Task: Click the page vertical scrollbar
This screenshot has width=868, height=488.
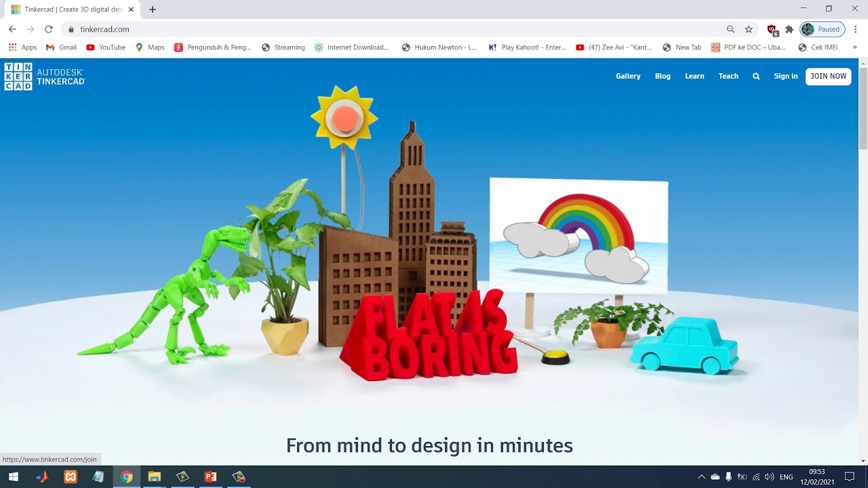Action: coord(863,108)
